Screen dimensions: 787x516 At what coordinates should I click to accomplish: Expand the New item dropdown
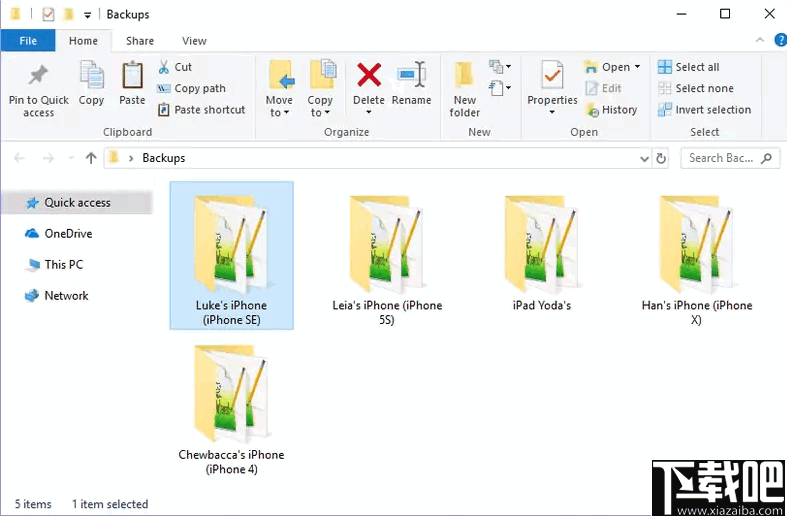pos(500,67)
